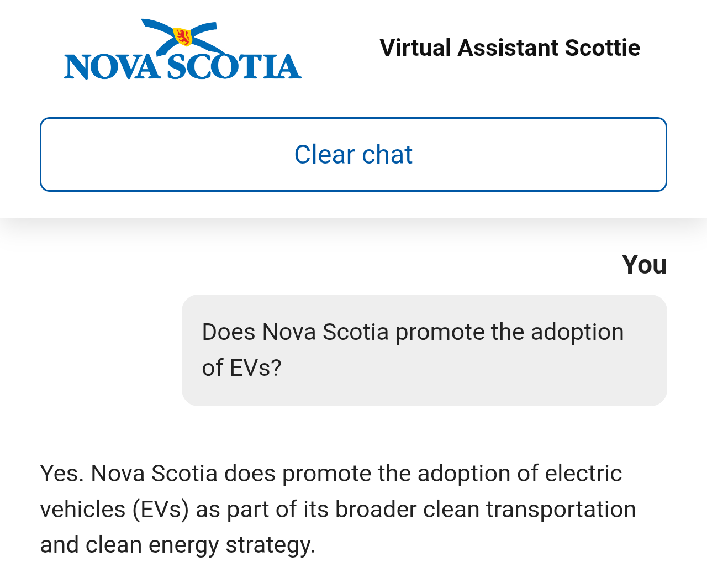Click the word adoption in user message
707x588 pixels.
point(577,332)
